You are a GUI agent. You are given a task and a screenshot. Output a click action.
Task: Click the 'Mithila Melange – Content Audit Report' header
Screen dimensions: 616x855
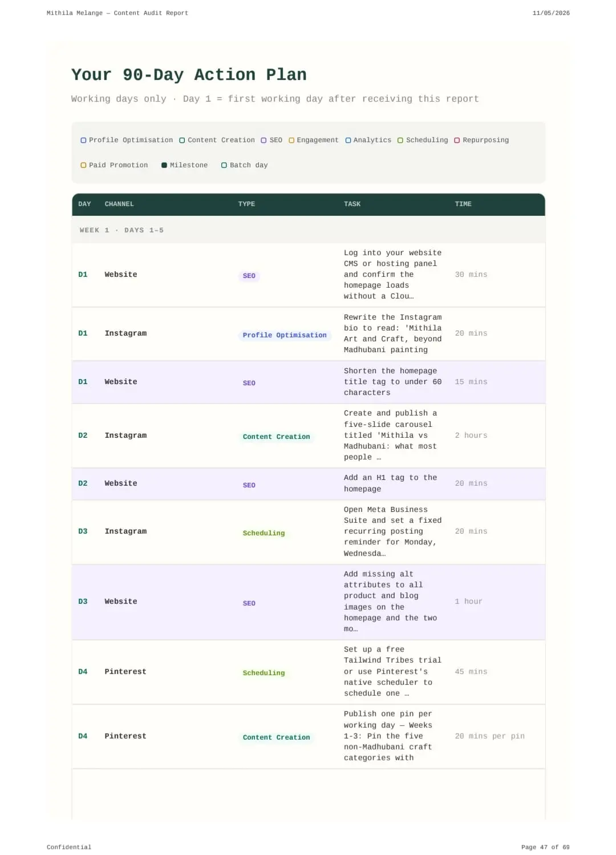coord(117,13)
